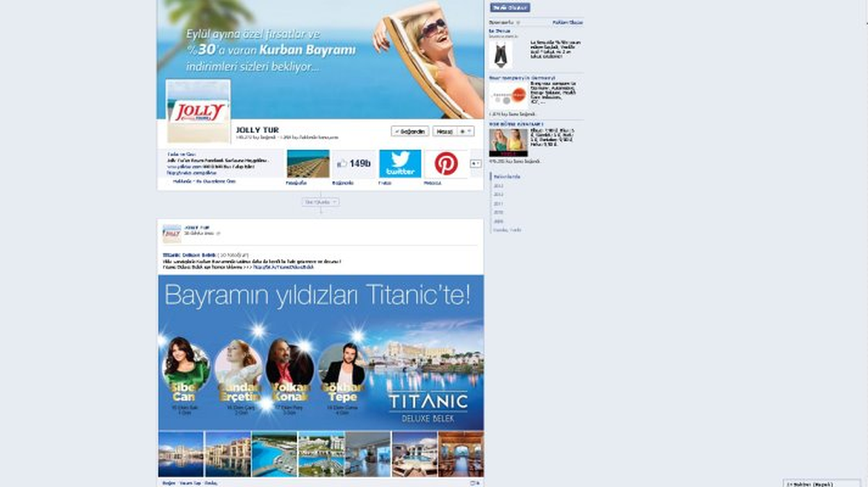Open the beach Photos tile
The height and width of the screenshot is (487, 868).
tap(308, 164)
